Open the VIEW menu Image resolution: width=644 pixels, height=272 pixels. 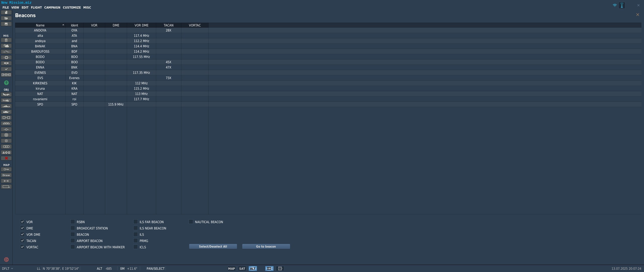pyautogui.click(x=15, y=8)
